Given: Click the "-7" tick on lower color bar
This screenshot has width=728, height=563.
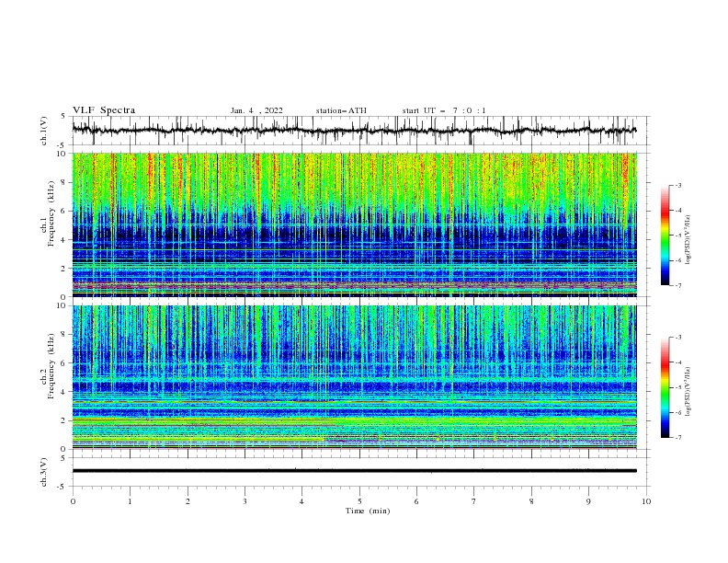Looking at the screenshot, I should coord(677,437).
